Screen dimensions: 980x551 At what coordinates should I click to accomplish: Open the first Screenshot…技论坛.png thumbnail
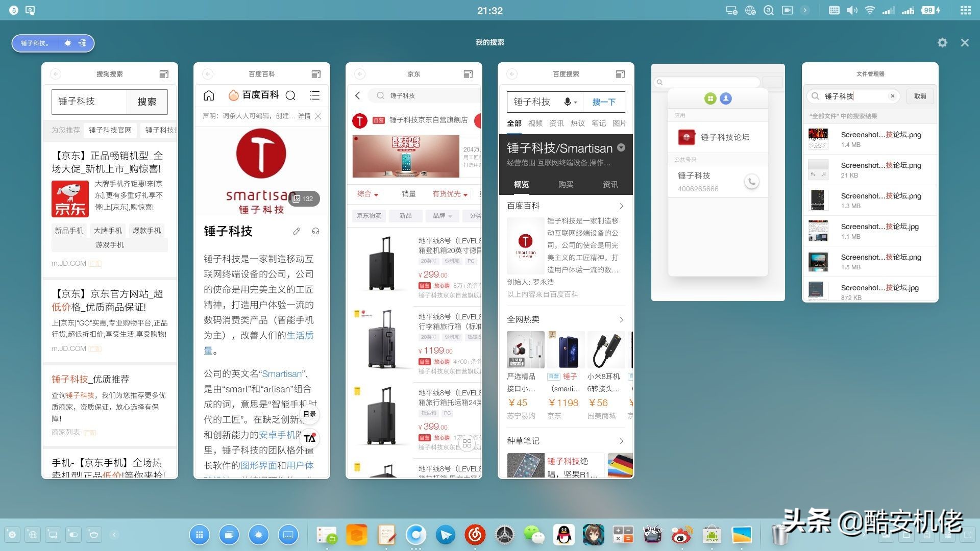(818, 138)
